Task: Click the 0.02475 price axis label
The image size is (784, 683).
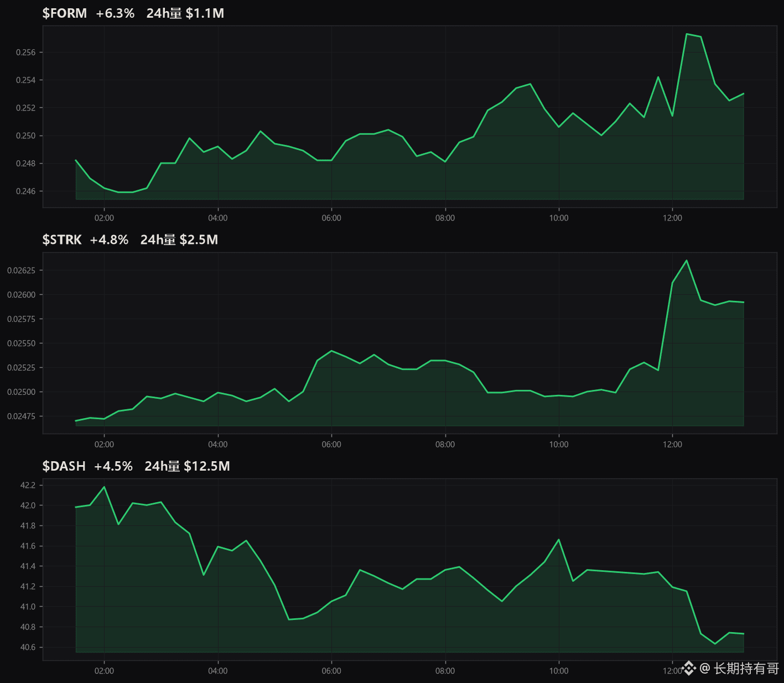Action: click(21, 416)
